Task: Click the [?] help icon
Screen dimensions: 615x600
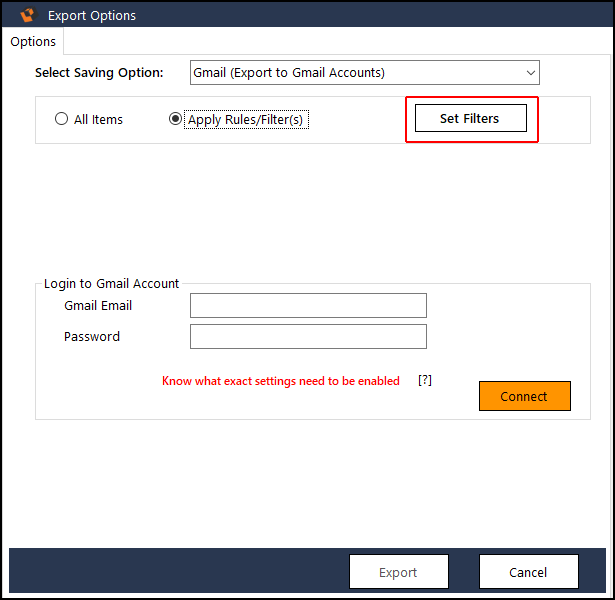Action: [x=425, y=380]
